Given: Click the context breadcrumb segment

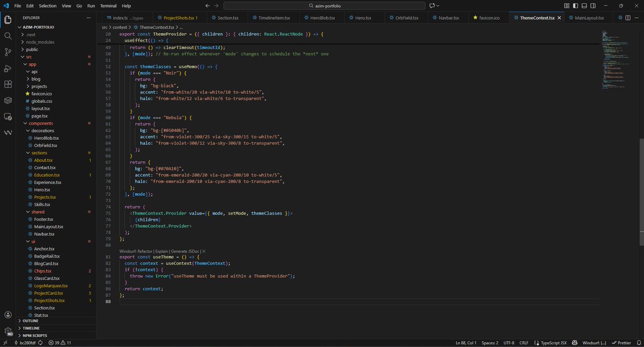Looking at the screenshot, I should [120, 27].
